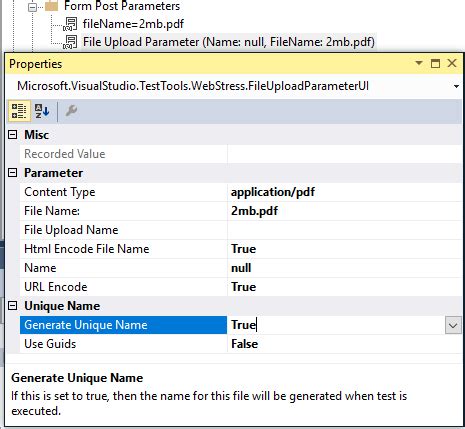Collapse Form Post Parameters tree node
This screenshot has width=465, height=429.
(x=32, y=7)
